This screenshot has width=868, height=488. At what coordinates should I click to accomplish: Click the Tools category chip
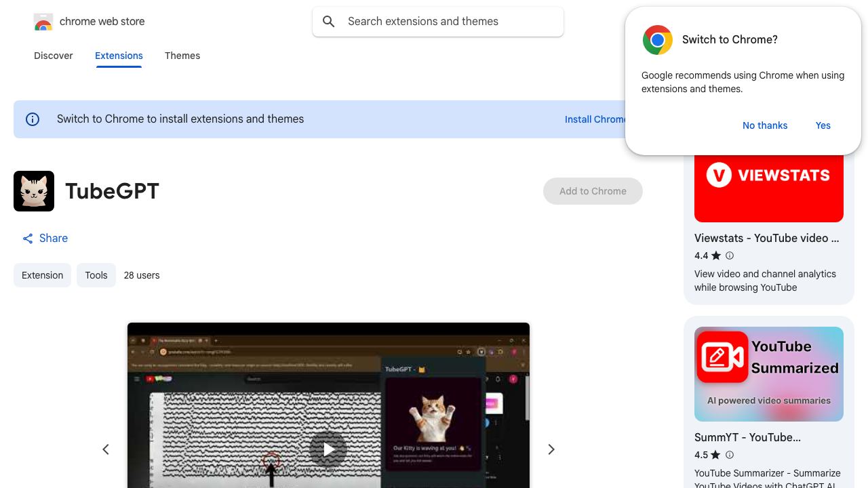tap(96, 275)
